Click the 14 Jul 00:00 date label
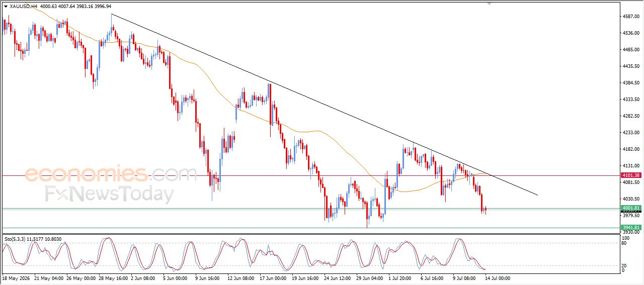Screen dimensions: 644x285 pos(497,277)
